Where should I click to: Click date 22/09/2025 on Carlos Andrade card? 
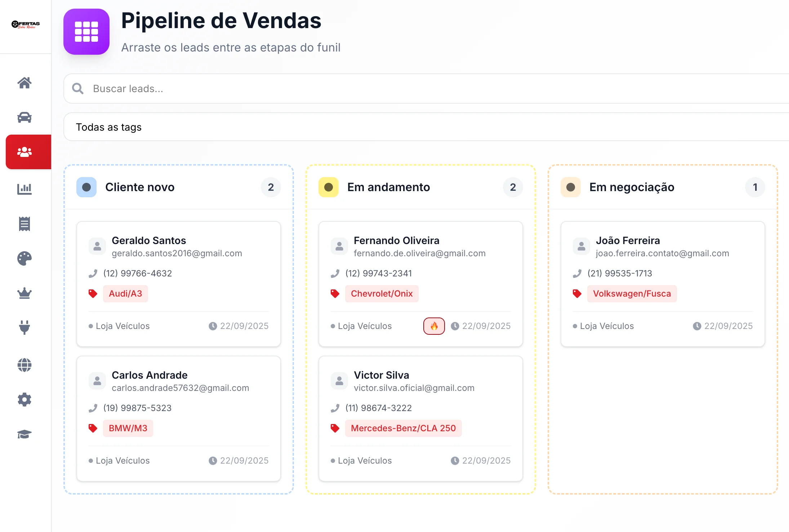click(244, 461)
